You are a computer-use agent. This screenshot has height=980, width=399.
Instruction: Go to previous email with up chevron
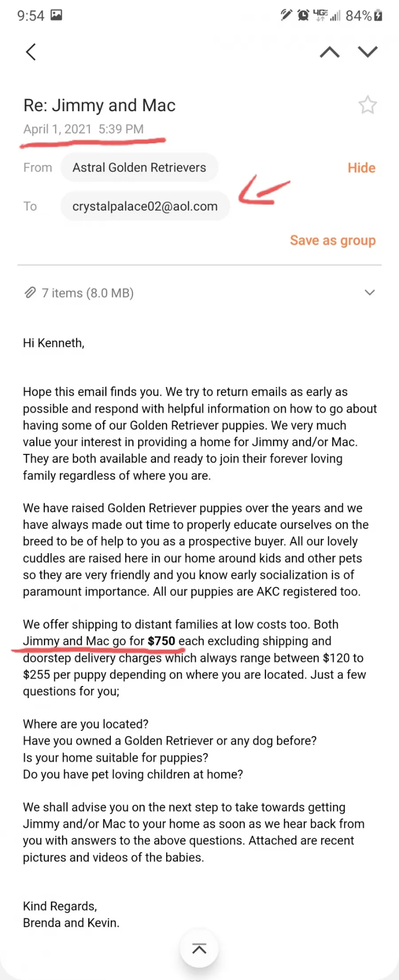point(329,52)
